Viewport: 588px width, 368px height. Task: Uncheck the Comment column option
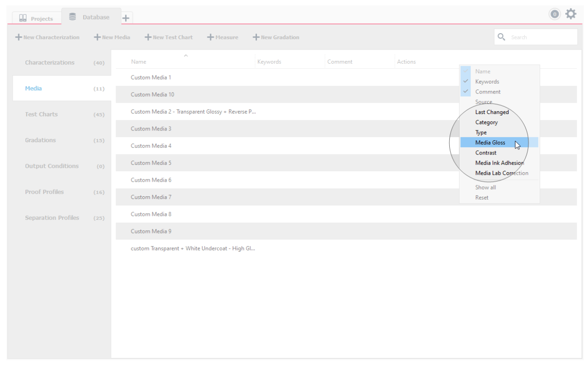[487, 92]
